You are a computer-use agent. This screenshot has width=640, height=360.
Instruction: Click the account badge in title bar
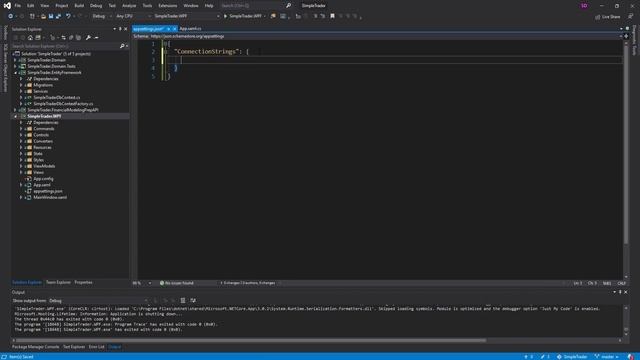pos(584,6)
